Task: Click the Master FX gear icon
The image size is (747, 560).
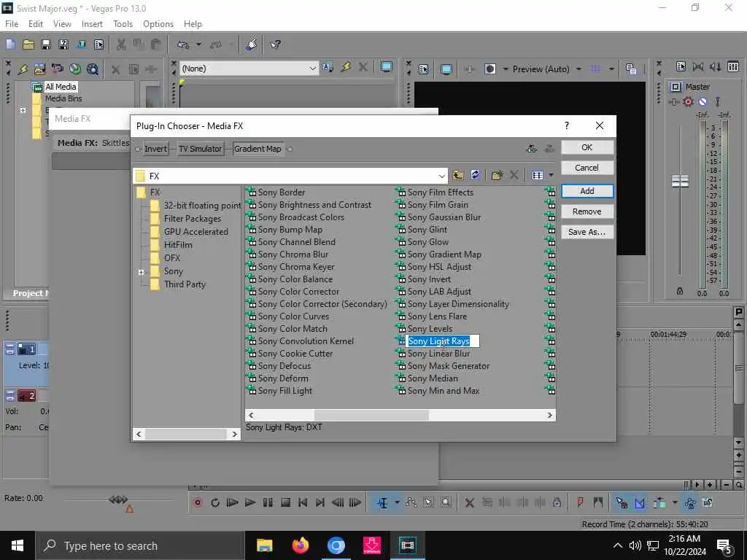Action: click(x=688, y=101)
